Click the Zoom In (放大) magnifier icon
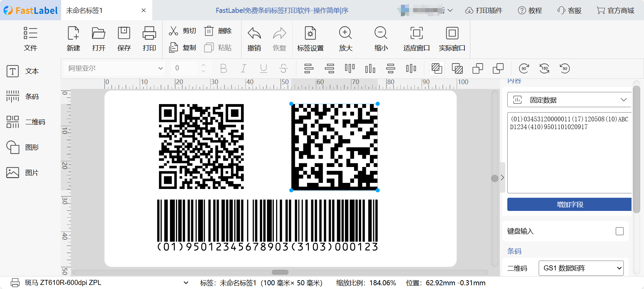 tap(345, 33)
